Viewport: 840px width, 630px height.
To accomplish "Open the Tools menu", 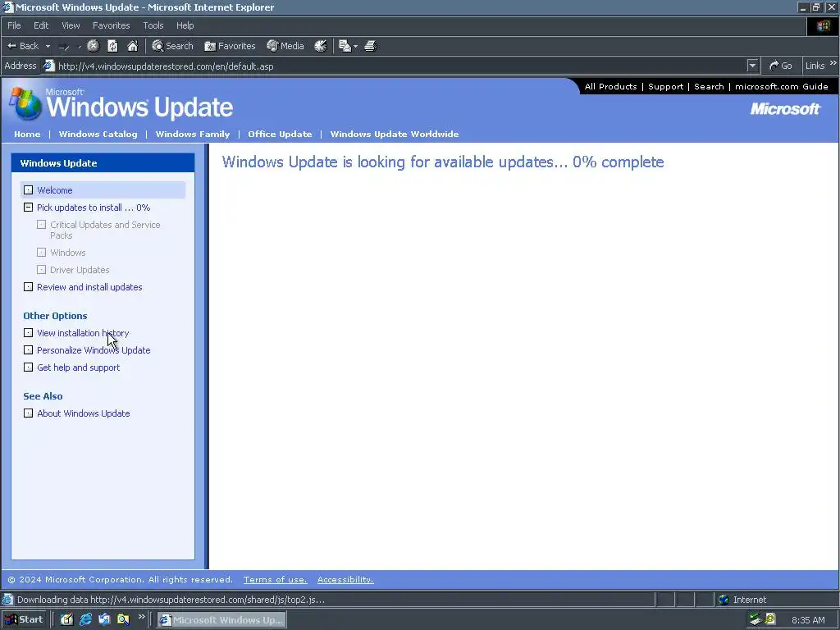I will point(153,25).
